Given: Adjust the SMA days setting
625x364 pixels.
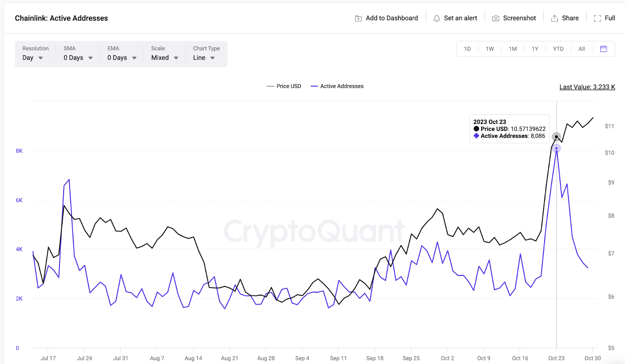Looking at the screenshot, I should [x=77, y=57].
